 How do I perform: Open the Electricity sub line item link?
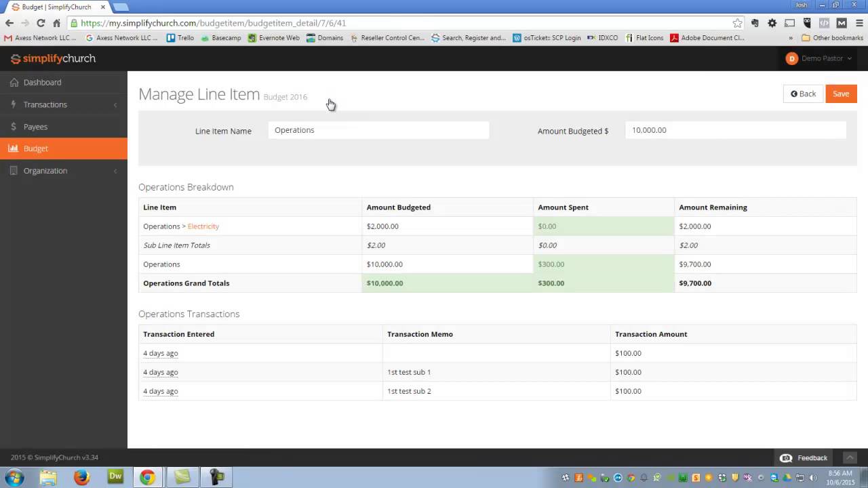click(203, 226)
